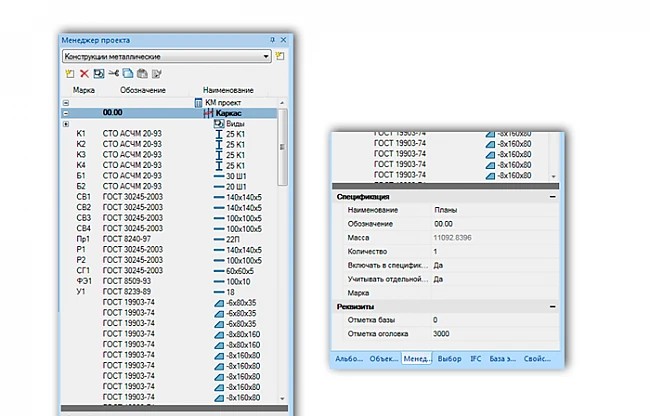Click the Наименование column header
Image resolution: width=650 pixels, height=416 pixels.
click(x=228, y=90)
